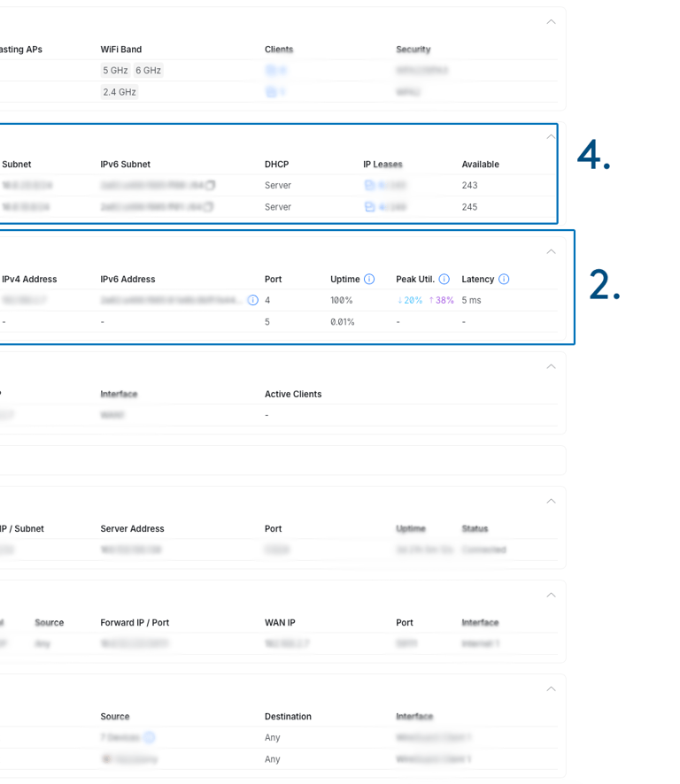Screen dimensions: 680x784
Task: Click the 100% uptime value
Action: point(341,301)
